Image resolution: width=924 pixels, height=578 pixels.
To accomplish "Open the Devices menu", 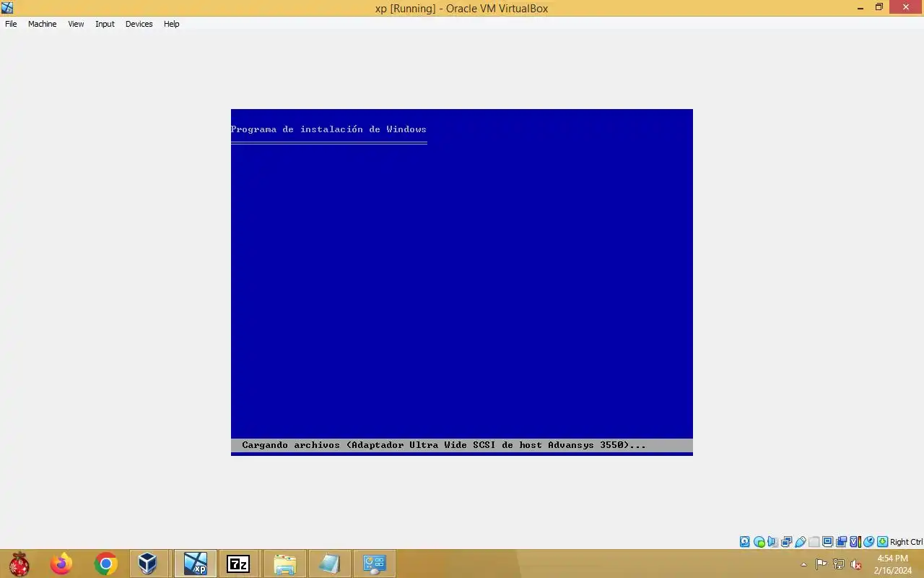I will tap(139, 24).
